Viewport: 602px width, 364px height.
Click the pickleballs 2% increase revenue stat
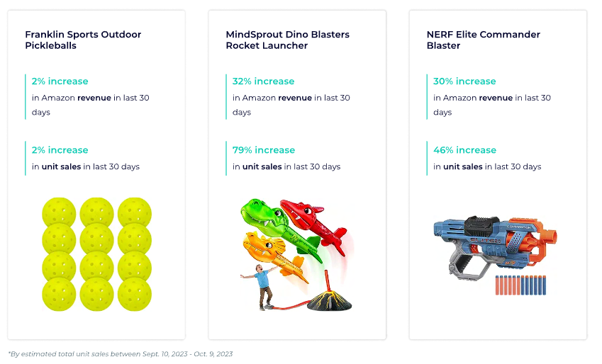[x=90, y=96]
